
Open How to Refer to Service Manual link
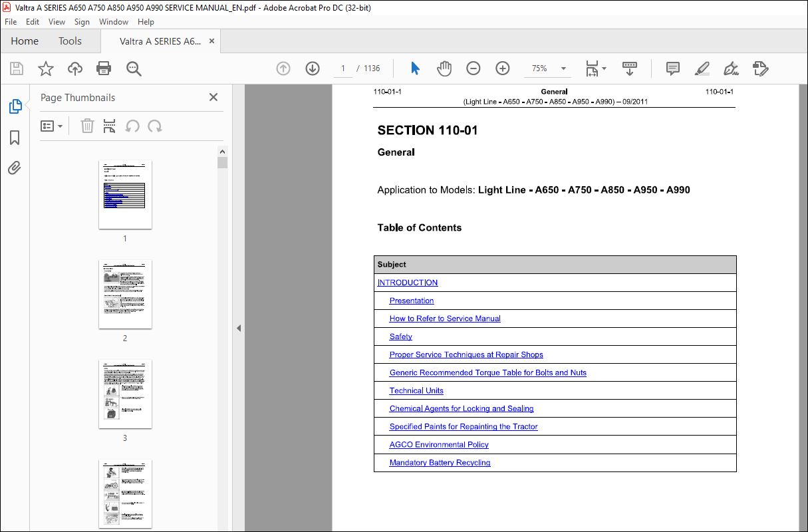click(x=445, y=319)
